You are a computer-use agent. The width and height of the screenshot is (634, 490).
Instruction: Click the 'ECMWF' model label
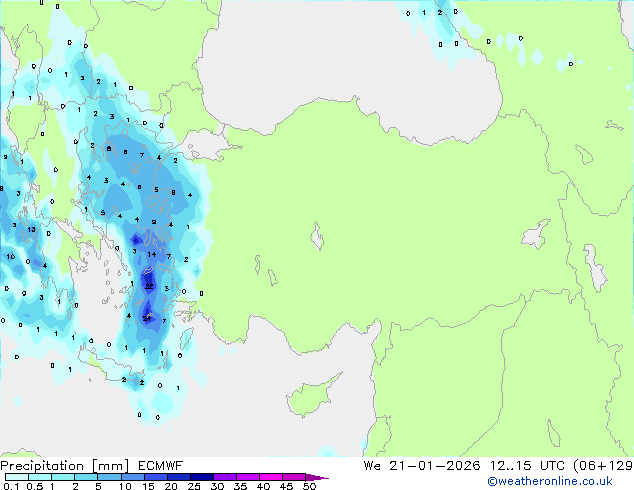point(161,466)
